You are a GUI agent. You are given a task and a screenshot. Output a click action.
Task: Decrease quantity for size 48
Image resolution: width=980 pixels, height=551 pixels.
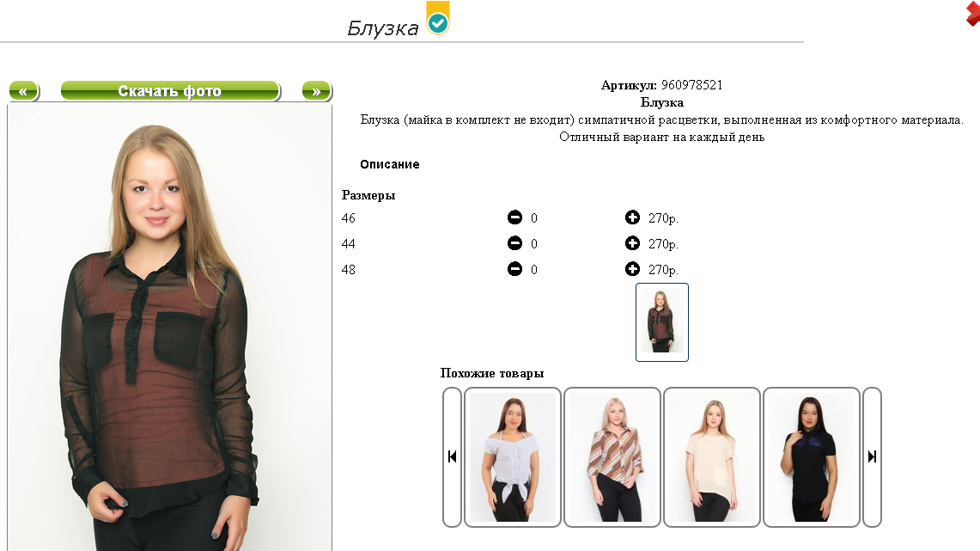[x=514, y=269]
